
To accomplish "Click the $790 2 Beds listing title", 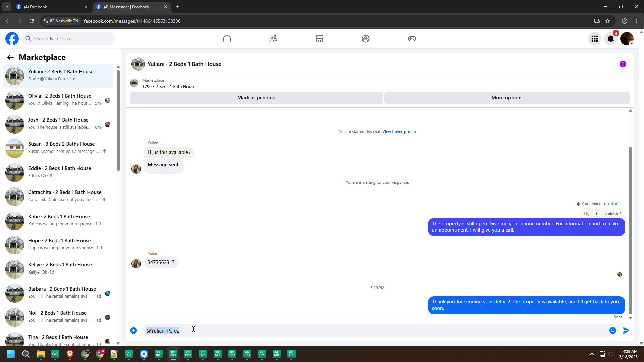I will pyautogui.click(x=169, y=86).
